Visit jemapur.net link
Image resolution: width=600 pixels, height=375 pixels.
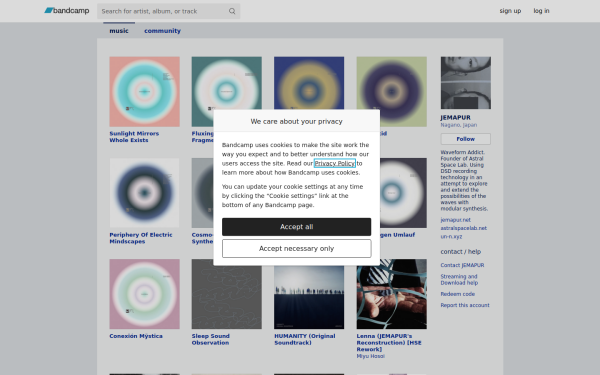(x=455, y=220)
